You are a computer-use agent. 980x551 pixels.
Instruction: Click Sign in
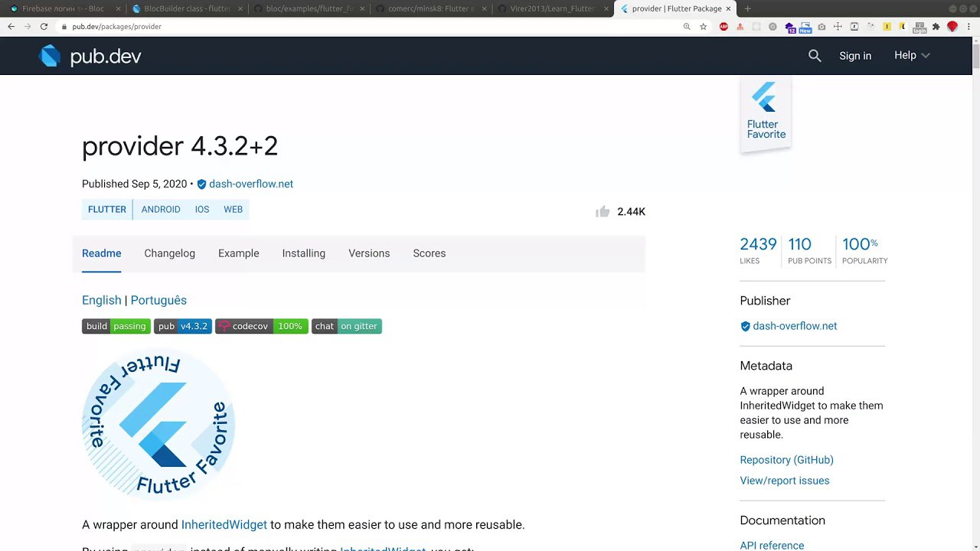pyautogui.click(x=855, y=56)
